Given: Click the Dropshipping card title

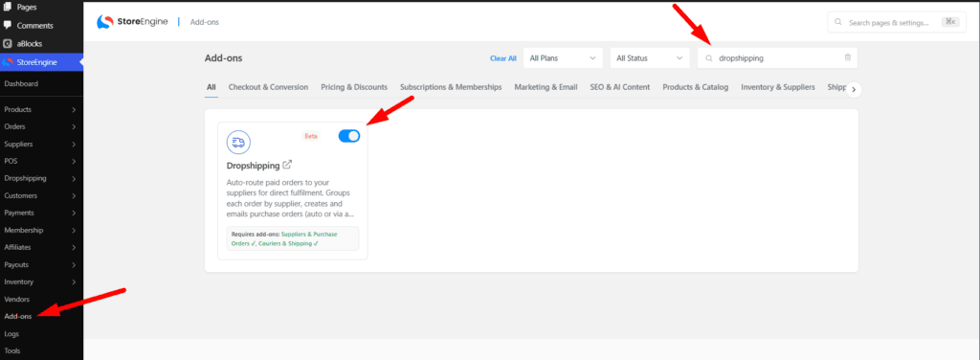Looking at the screenshot, I should [253, 166].
